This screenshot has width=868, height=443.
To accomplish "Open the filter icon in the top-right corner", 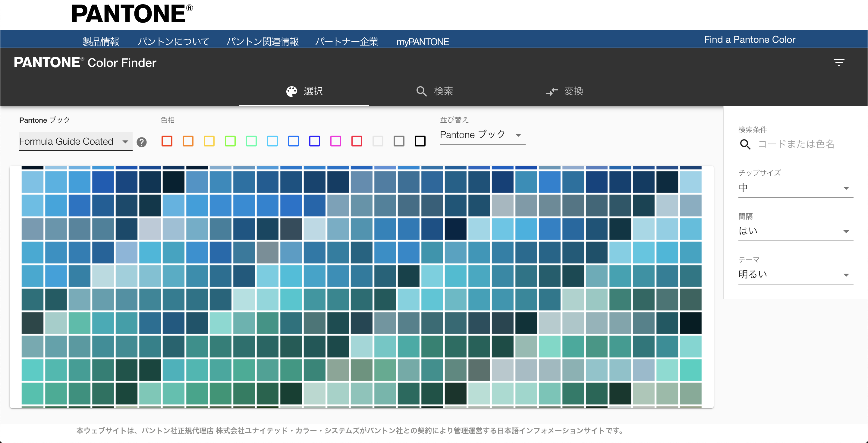I will pyautogui.click(x=839, y=62).
